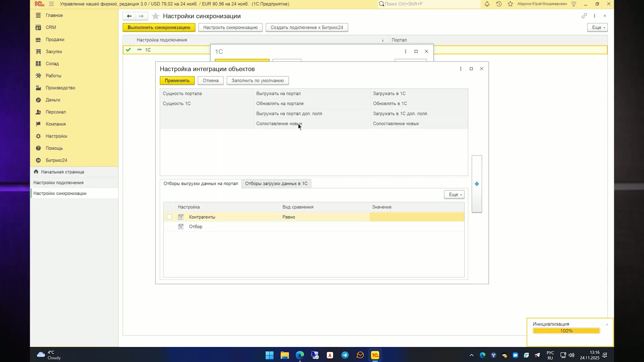Add Настройки синхронизации page to favorites star

click(155, 16)
